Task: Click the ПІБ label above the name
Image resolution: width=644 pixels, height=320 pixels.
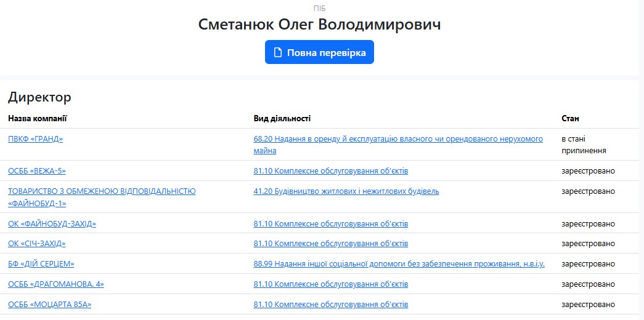Action: [320, 8]
